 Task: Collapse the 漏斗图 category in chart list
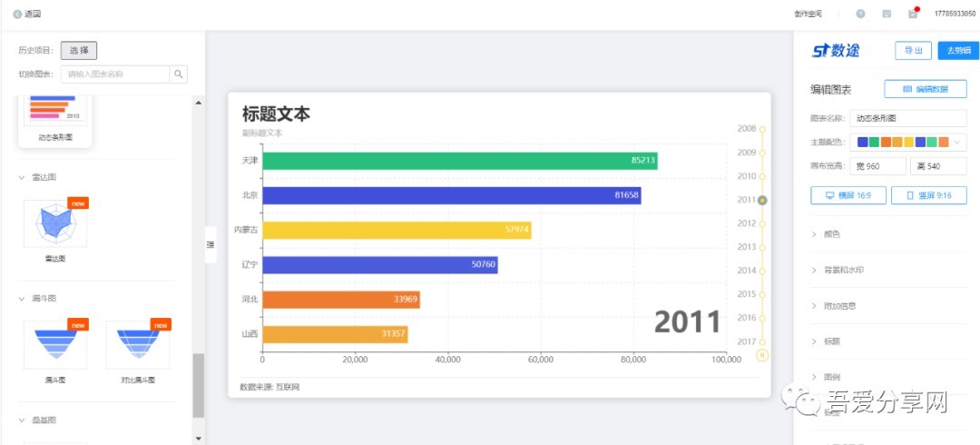tap(22, 298)
